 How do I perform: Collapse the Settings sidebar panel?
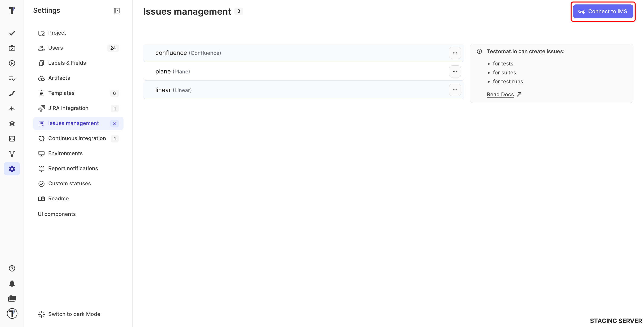pos(116,11)
